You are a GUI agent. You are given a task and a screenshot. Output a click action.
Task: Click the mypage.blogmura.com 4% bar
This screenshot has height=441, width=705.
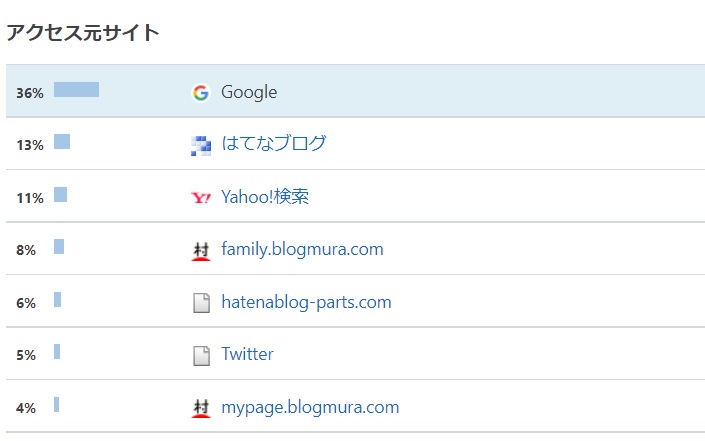(57, 405)
